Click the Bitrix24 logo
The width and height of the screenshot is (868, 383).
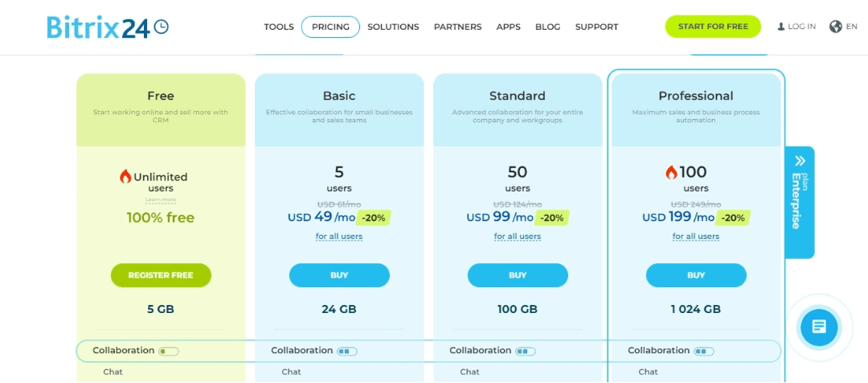(108, 27)
